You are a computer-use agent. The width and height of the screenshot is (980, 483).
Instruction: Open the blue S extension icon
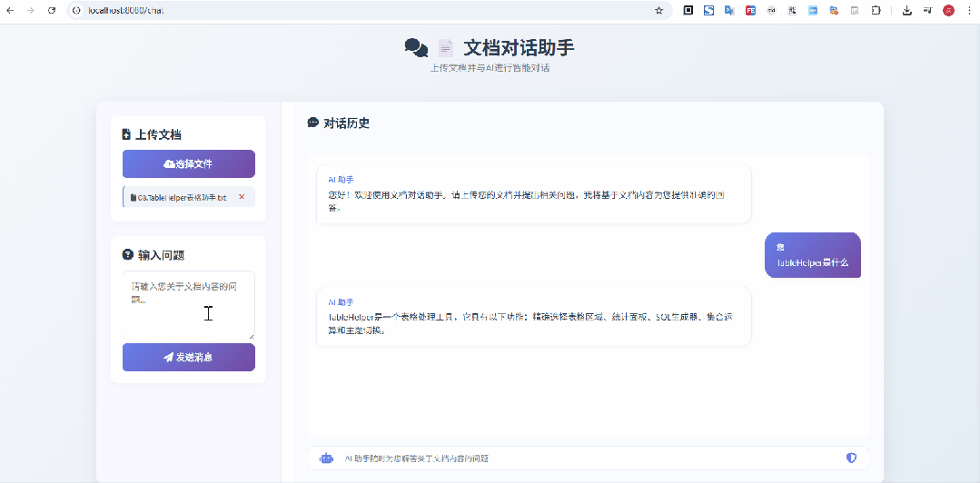tap(708, 11)
